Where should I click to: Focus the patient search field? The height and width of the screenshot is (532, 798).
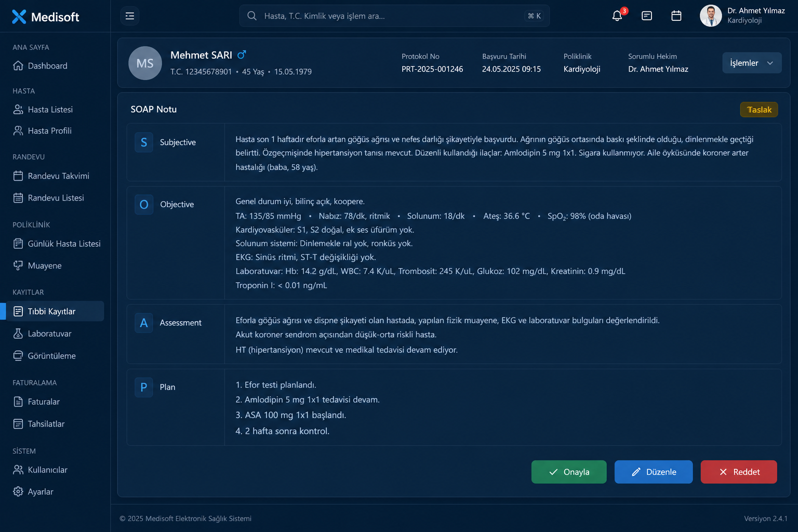[394, 16]
